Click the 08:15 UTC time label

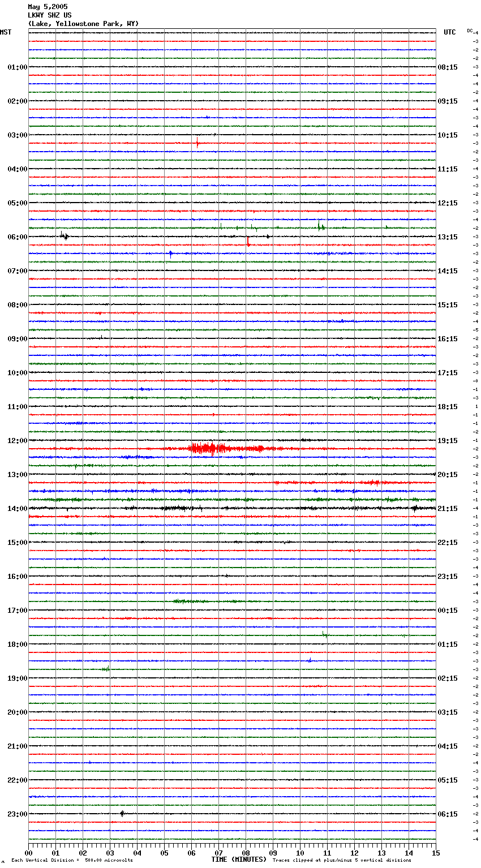click(448, 67)
